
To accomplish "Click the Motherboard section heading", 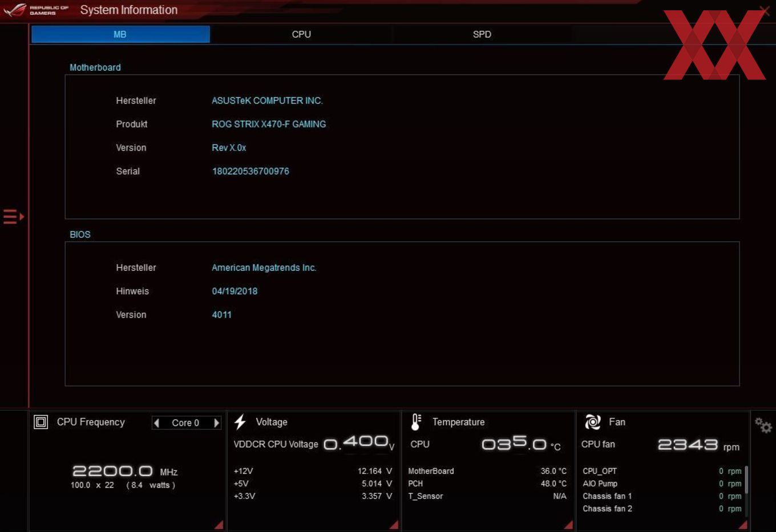I will [x=95, y=67].
